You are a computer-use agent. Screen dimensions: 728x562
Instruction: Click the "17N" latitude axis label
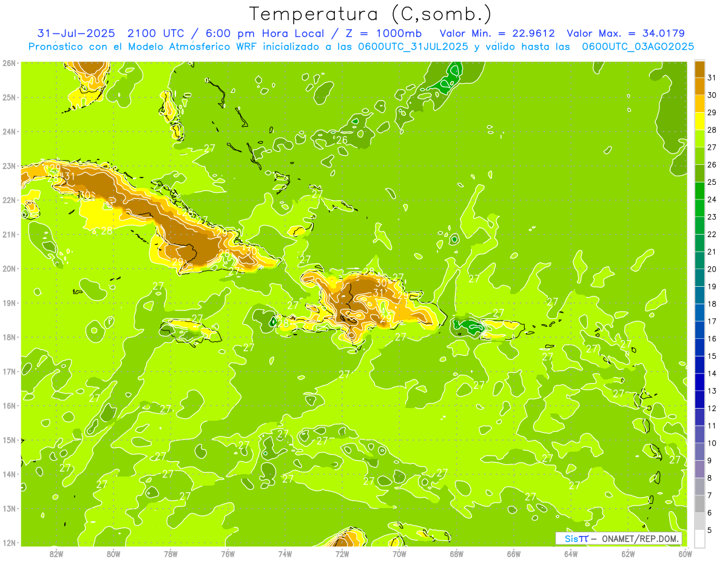tap(8, 372)
